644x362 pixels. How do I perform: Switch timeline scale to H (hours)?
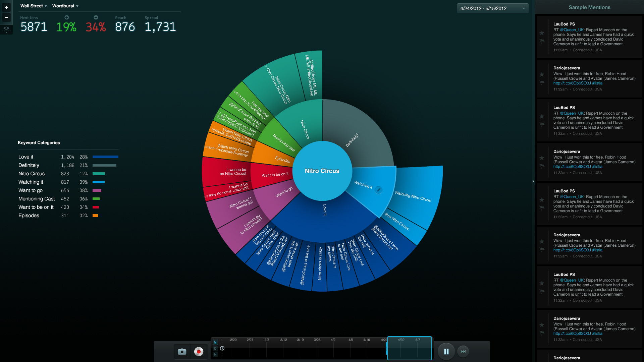click(215, 354)
